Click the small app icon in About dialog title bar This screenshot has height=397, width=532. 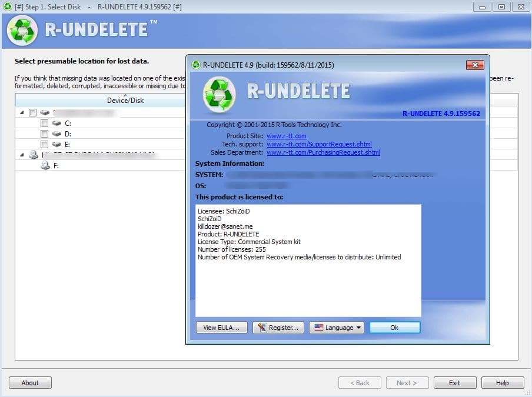196,65
